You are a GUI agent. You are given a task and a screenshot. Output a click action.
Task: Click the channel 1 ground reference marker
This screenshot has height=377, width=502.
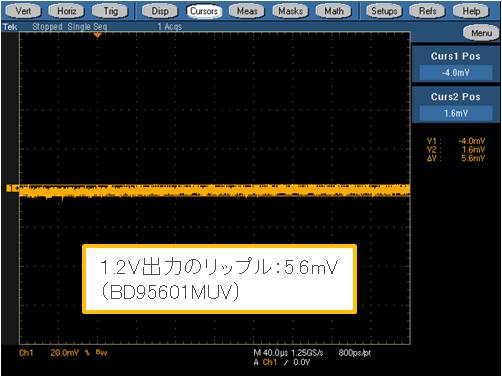click(x=10, y=188)
